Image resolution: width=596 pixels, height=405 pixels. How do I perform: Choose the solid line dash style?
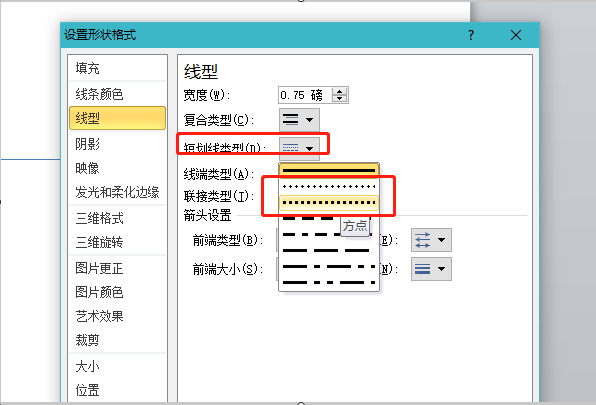(329, 171)
